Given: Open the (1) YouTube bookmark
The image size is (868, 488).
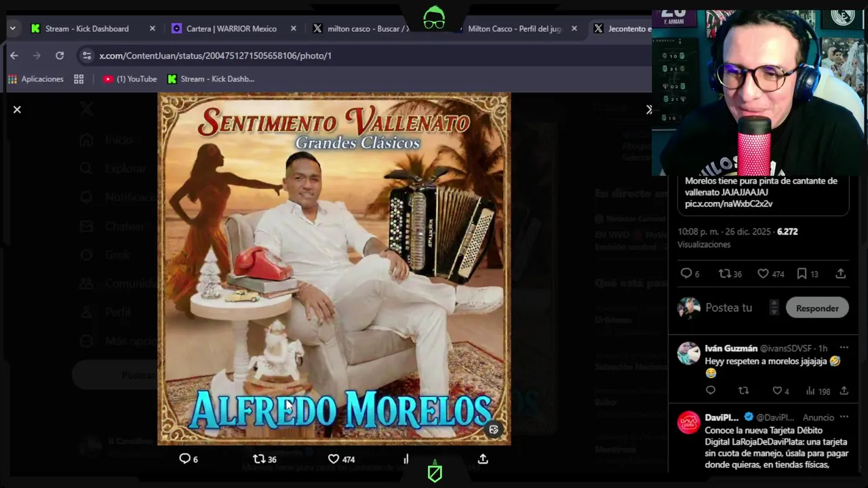Looking at the screenshot, I should (130, 79).
